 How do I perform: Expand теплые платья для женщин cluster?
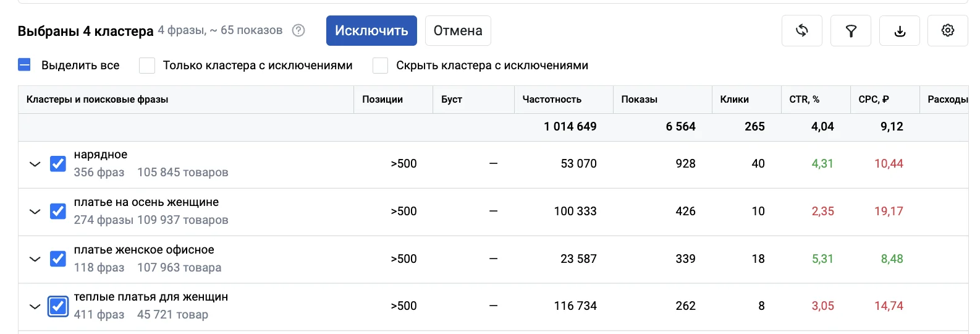(35, 306)
